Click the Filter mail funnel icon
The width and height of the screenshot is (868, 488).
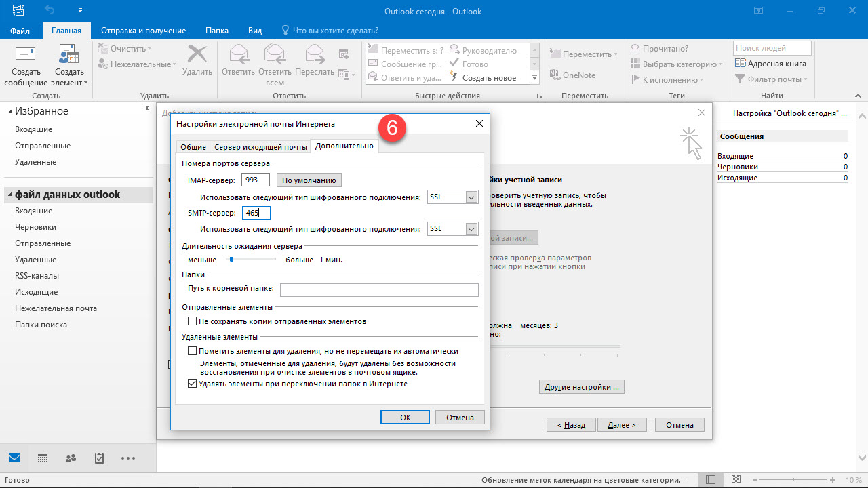[x=740, y=79]
